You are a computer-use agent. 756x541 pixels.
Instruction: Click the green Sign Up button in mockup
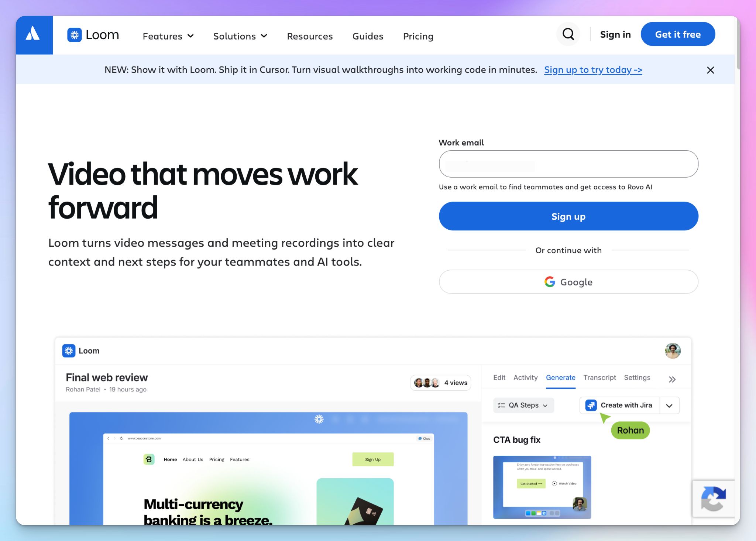click(373, 459)
